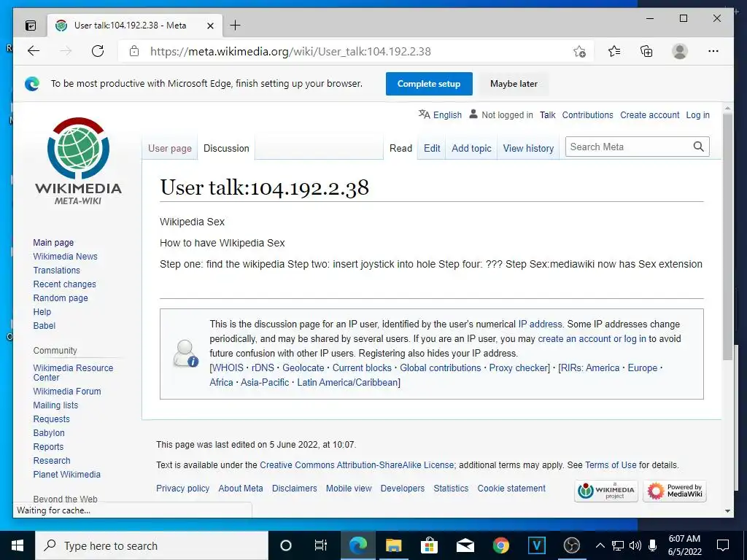Click the Powered by MediaWiki badge
The image size is (747, 560).
(x=675, y=491)
